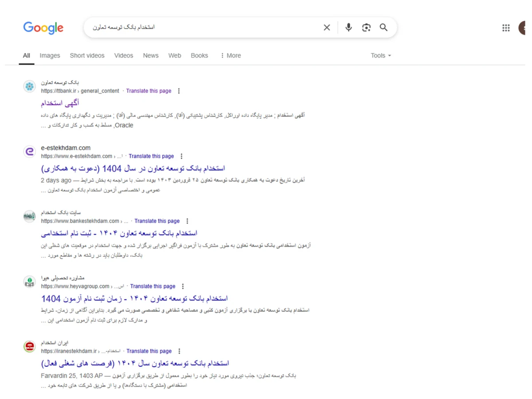Expand the More search filters menu
This screenshot has height=399, width=532.
[x=231, y=55]
